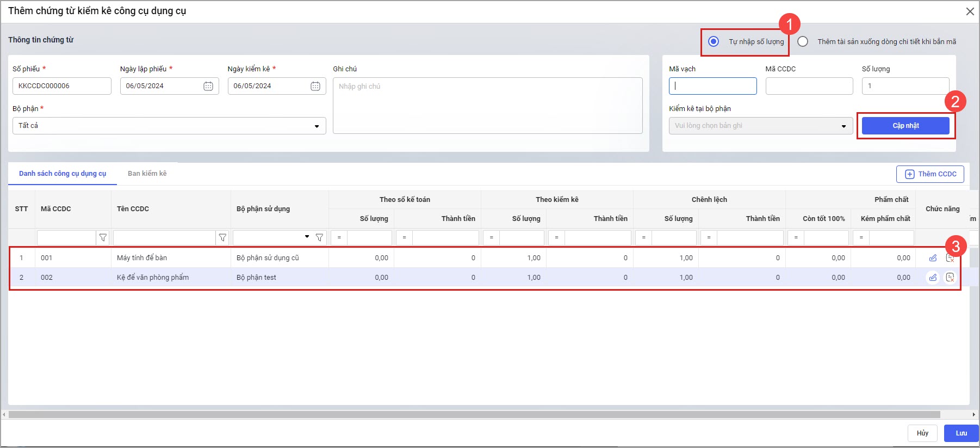The width and height of the screenshot is (980, 448).
Task: Edit the Kệ để văn phòng phẩm row
Action: pyautogui.click(x=933, y=278)
